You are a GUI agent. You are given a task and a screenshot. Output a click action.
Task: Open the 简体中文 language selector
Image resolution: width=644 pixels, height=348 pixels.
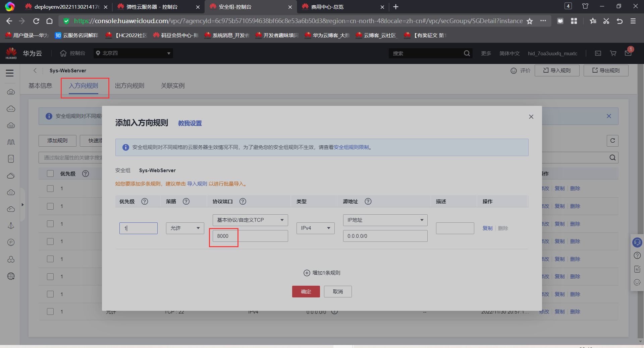pyautogui.click(x=509, y=53)
